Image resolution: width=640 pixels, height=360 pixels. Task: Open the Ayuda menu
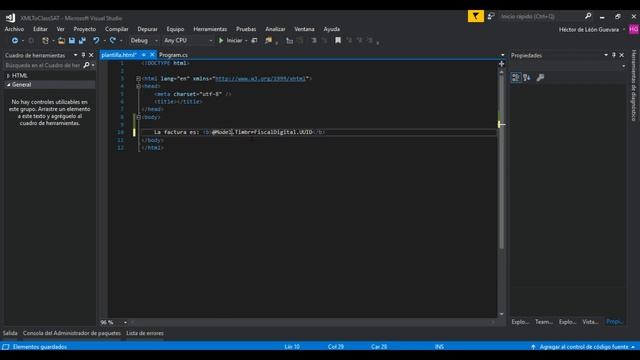point(331,29)
